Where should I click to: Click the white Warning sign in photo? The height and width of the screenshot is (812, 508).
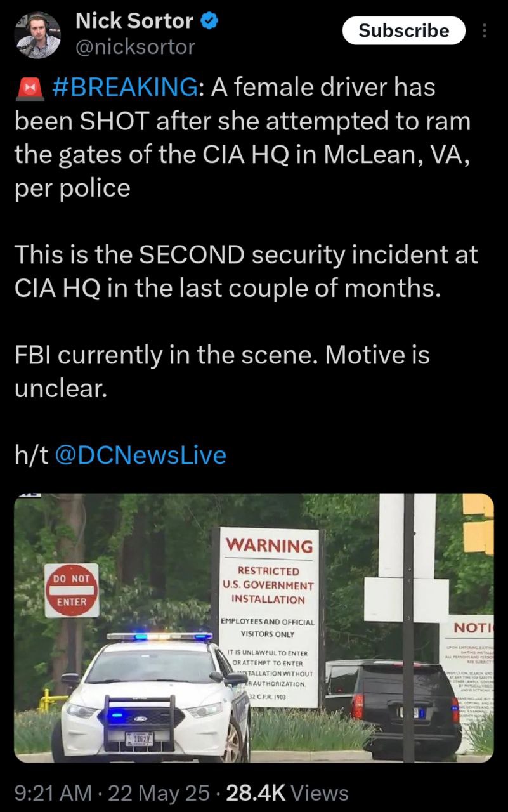269,617
